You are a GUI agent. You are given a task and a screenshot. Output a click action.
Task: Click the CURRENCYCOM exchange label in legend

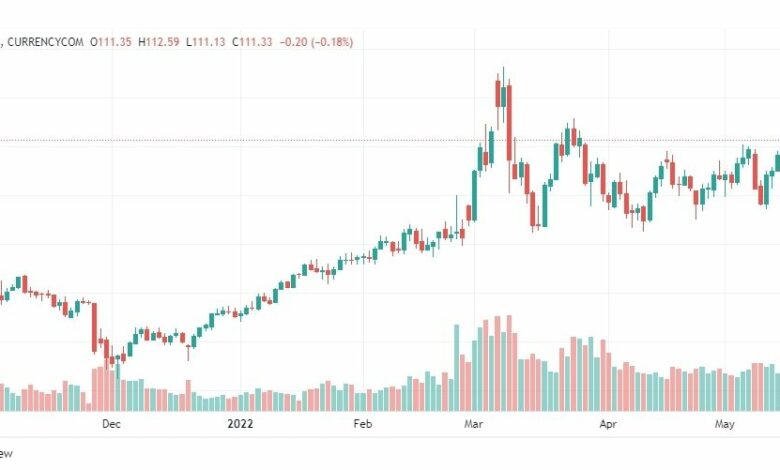coord(45,42)
